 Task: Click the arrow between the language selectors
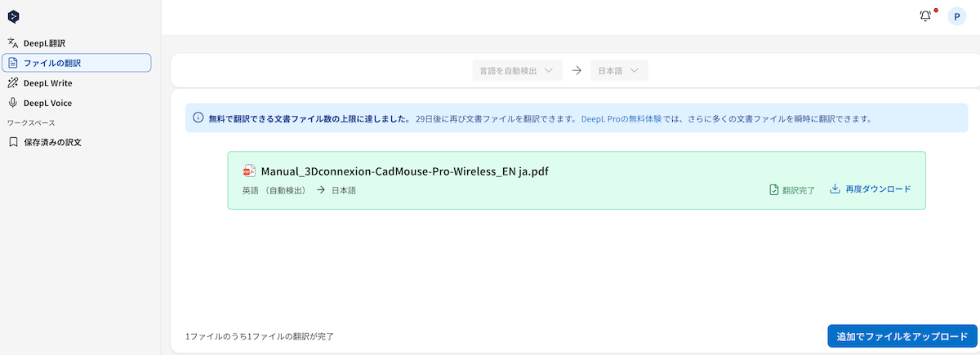[577, 71]
